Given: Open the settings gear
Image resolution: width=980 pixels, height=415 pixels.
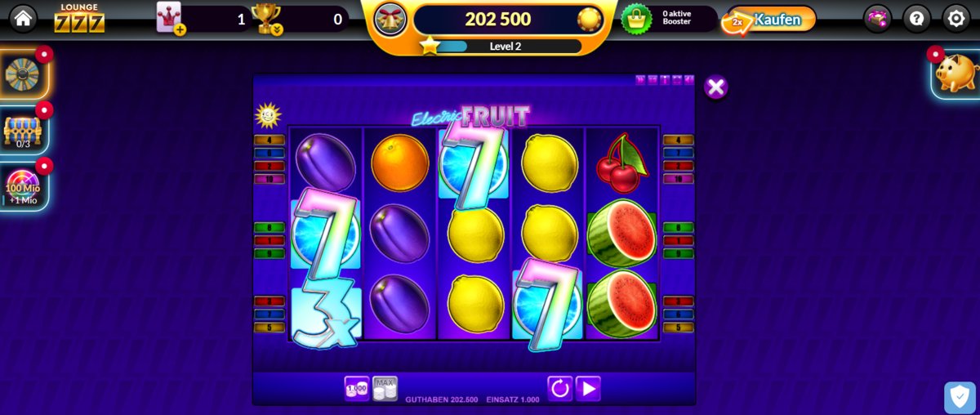Looking at the screenshot, I should coord(956,18).
